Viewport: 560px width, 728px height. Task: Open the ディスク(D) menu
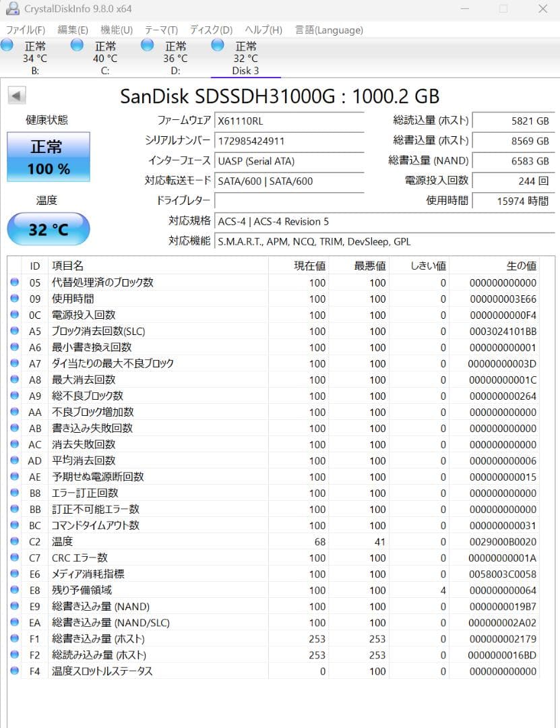[x=212, y=30]
